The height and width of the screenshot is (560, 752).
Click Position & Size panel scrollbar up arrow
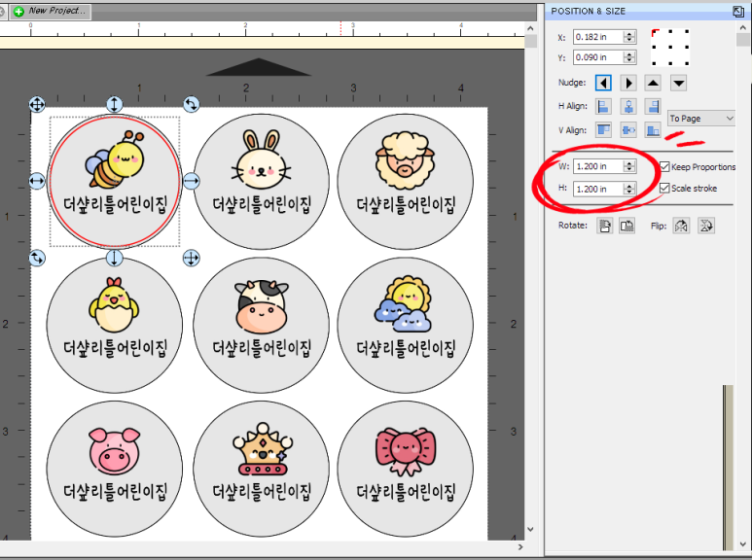[x=743, y=28]
